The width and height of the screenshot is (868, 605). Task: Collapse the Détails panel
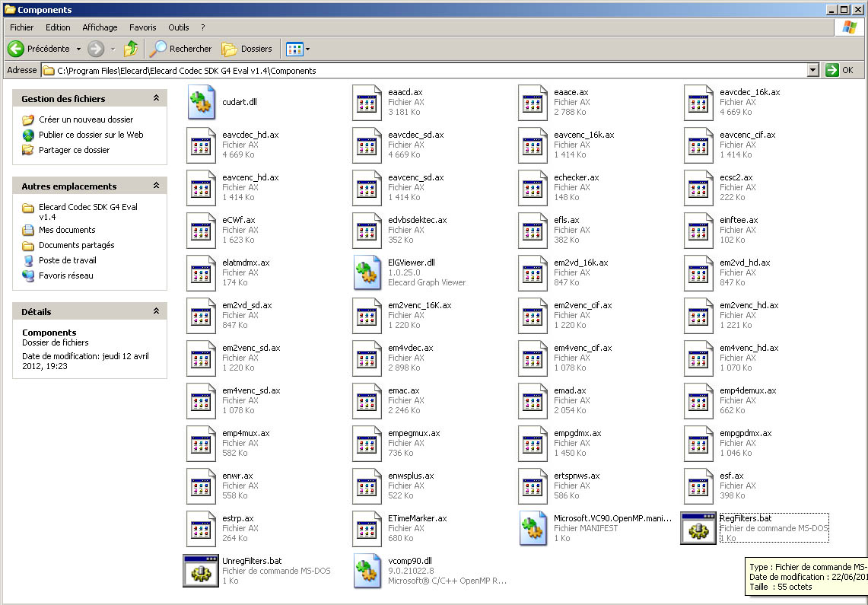click(x=157, y=311)
